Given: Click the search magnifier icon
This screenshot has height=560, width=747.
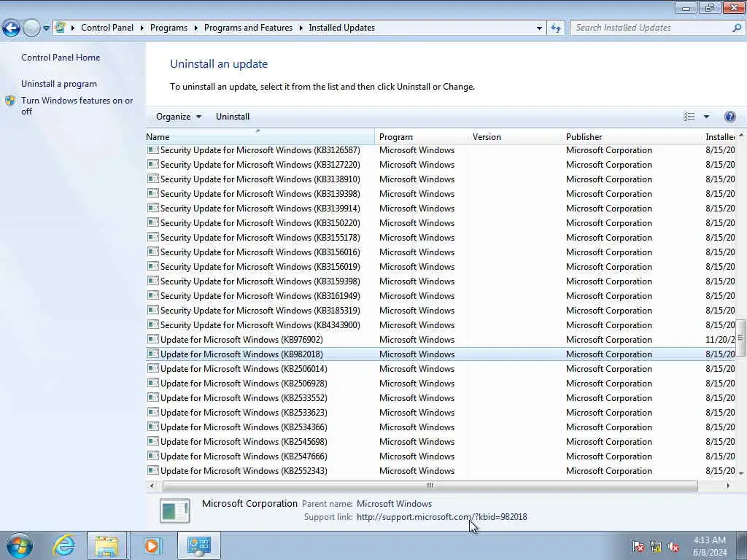Looking at the screenshot, I should point(737,28).
